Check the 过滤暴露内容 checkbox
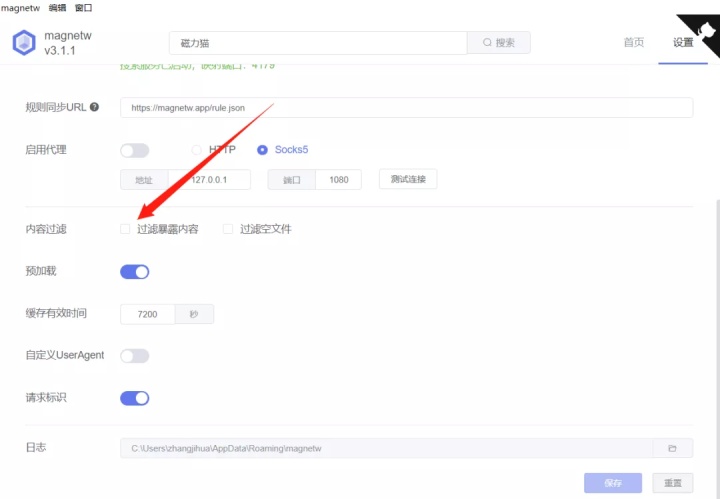The image size is (720, 499). 125,229
